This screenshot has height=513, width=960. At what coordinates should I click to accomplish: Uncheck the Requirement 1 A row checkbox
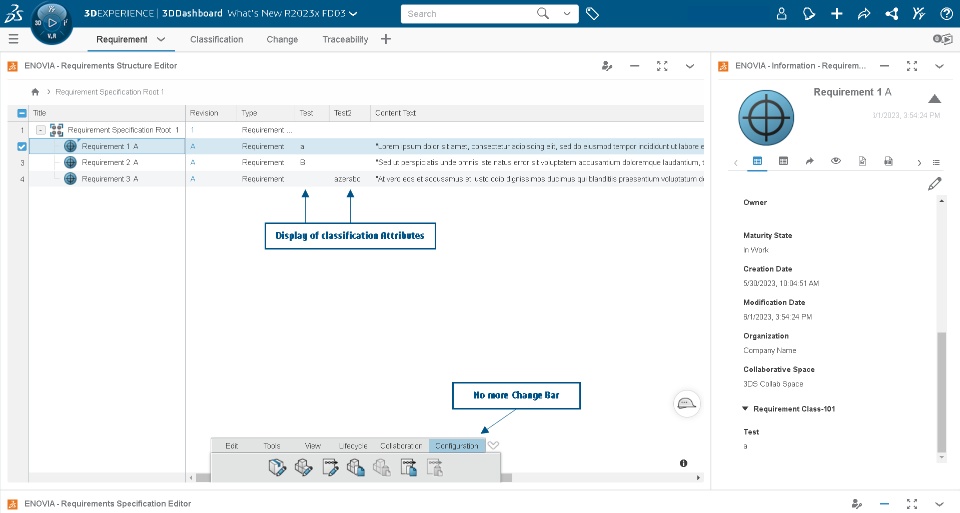(x=21, y=146)
